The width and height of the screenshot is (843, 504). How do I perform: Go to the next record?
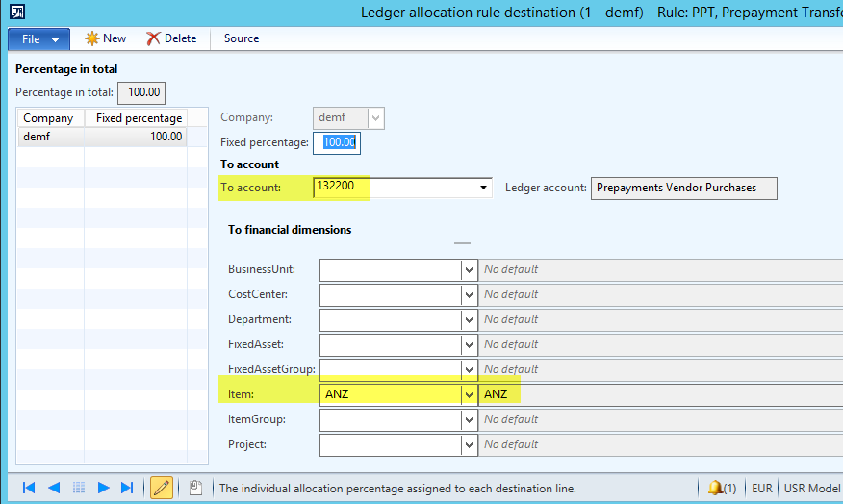[103, 488]
